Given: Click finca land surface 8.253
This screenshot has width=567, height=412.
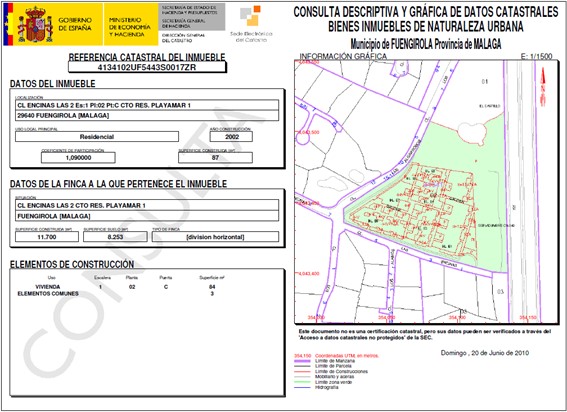Looking at the screenshot, I should coord(115,237).
